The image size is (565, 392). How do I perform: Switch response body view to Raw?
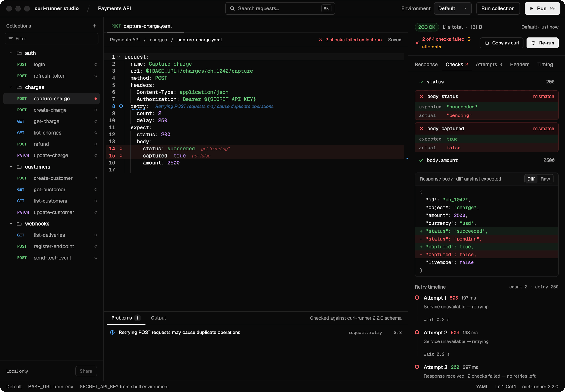tap(545, 179)
